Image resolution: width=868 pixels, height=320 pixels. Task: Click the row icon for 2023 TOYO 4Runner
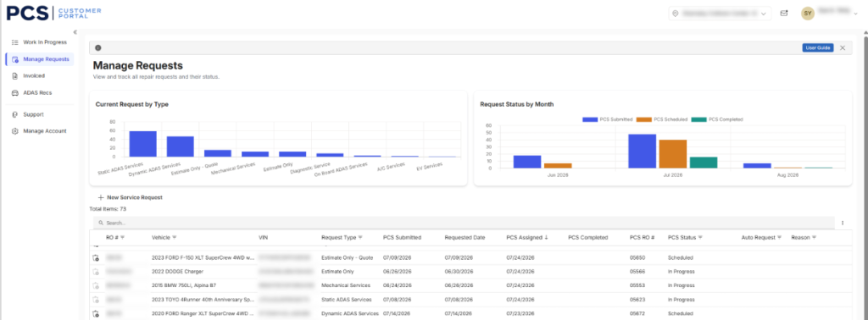tap(96, 300)
